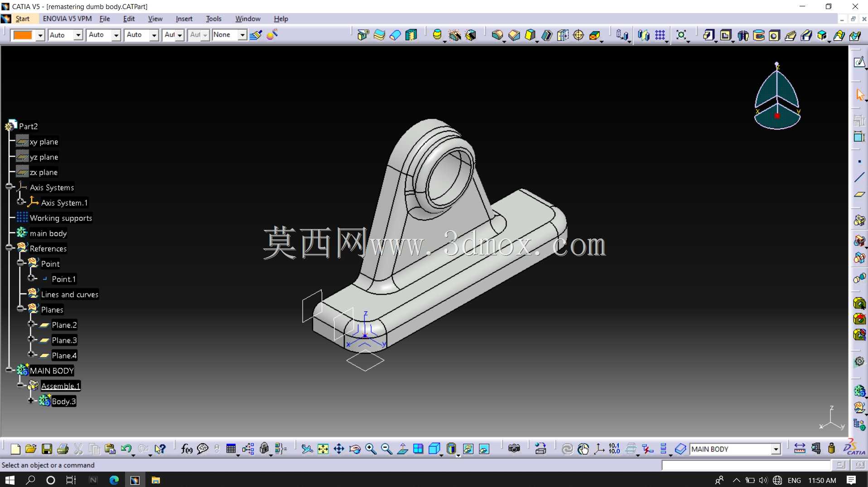Select the Assemble.1 tree item
This screenshot has width=868, height=487.
point(61,386)
